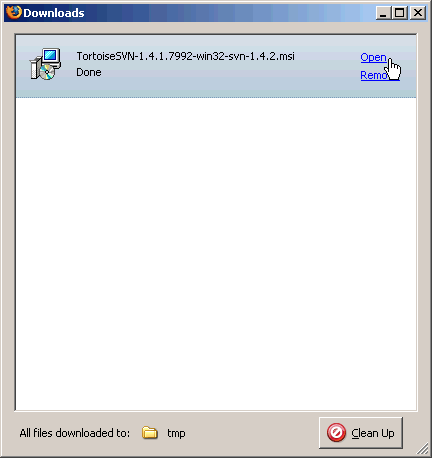Close the Downloads window

click(417, 13)
